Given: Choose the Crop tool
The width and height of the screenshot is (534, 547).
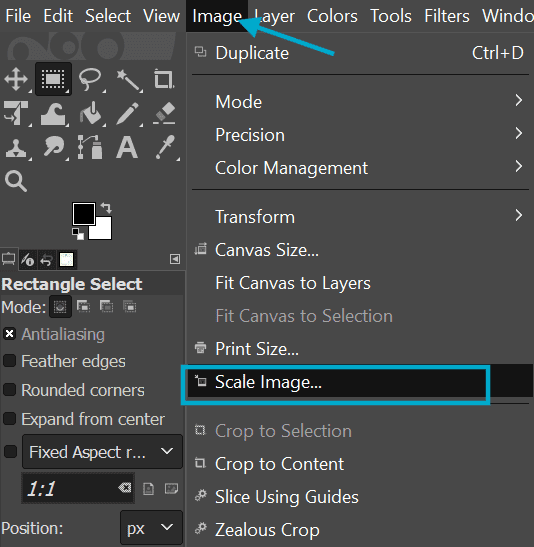Looking at the screenshot, I should 164,80.
